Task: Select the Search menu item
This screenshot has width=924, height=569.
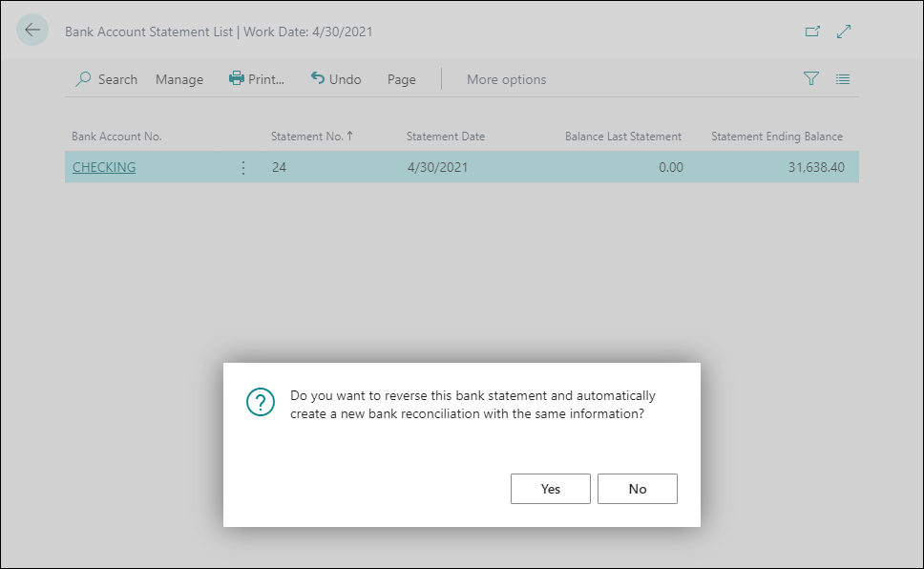Action: pyautogui.click(x=107, y=79)
